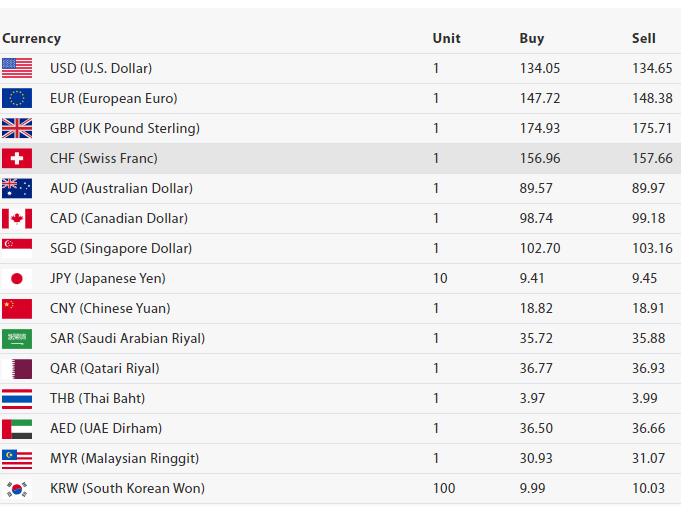Click the Buy column header
681x506 pixels.
coord(532,38)
